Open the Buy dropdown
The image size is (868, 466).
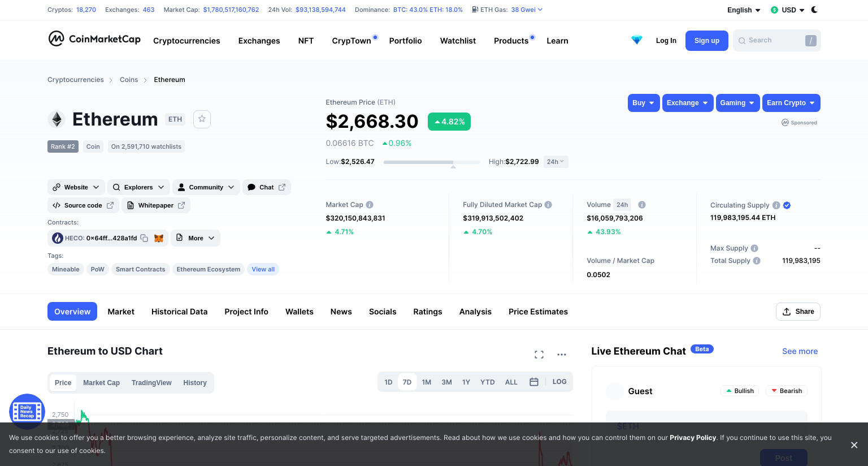[x=644, y=103]
